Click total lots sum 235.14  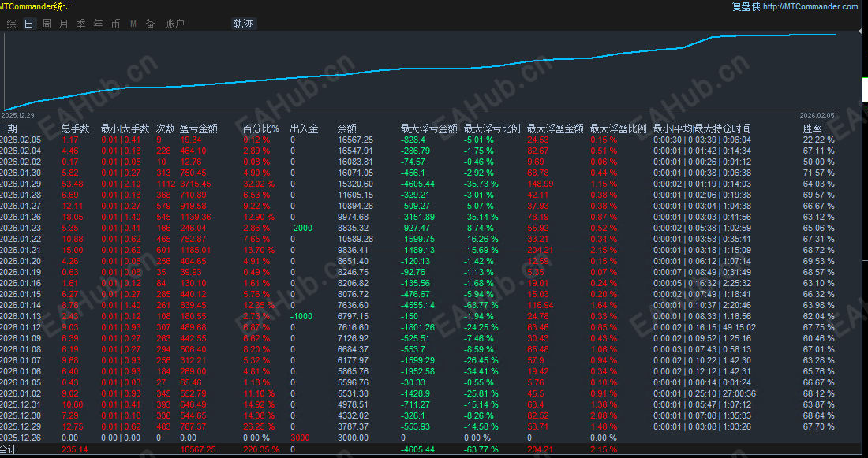click(x=74, y=449)
